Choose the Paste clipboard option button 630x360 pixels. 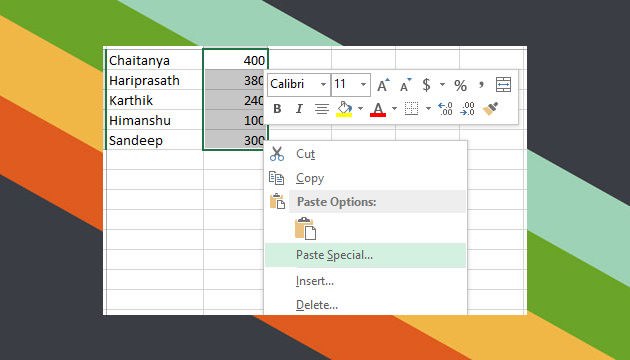[x=305, y=228]
